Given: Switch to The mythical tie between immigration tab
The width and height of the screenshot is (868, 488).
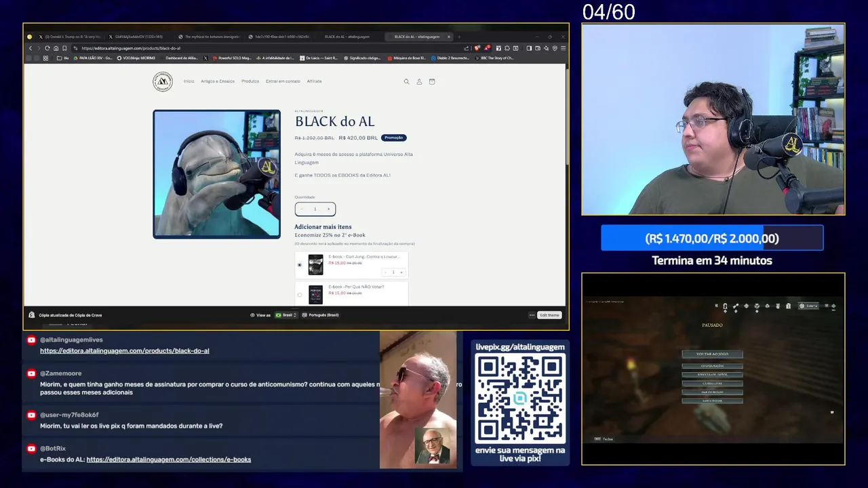Looking at the screenshot, I should 208,37.
